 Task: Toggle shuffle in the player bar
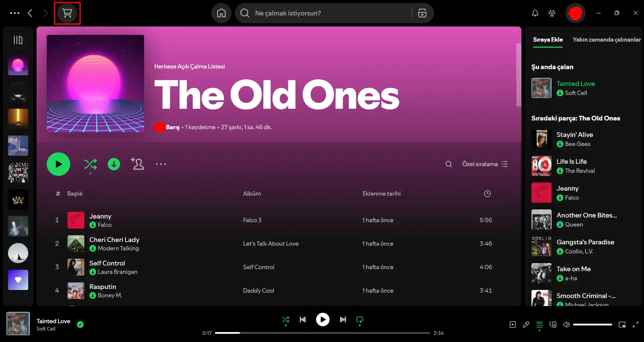(286, 320)
